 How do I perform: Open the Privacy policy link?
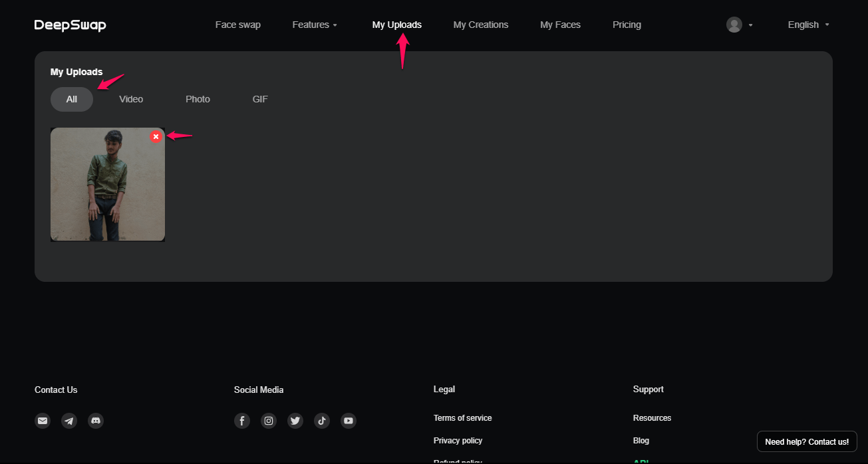pyautogui.click(x=458, y=440)
